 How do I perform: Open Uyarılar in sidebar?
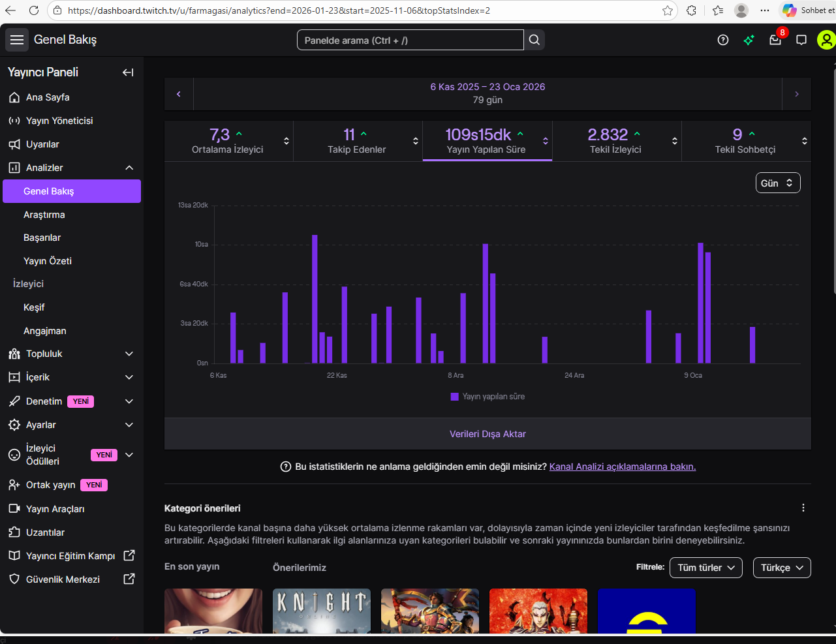(72, 144)
